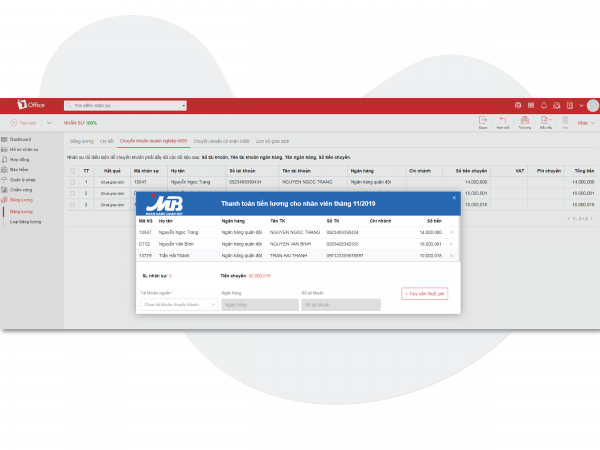Screen dimensions: 600x450
Task: Click the Ngân hàng column header in the main table
Action: point(362,171)
